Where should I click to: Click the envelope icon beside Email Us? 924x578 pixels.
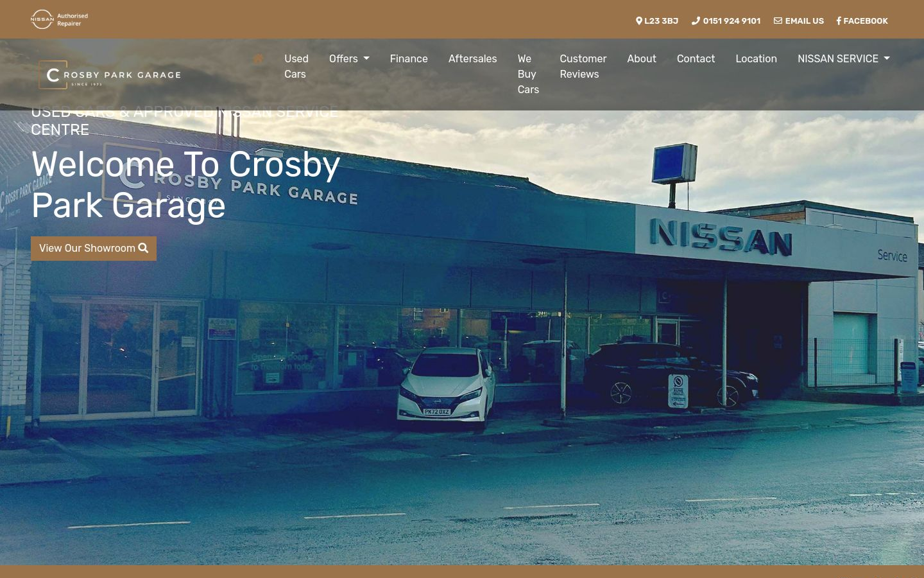pos(778,21)
